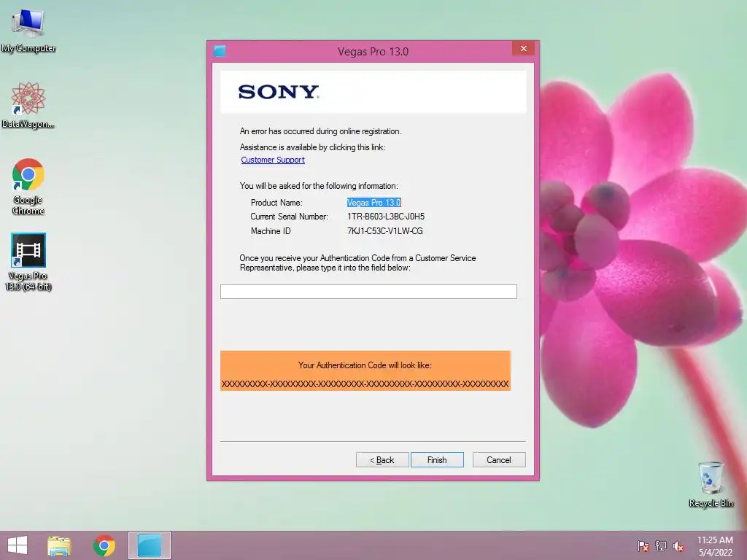This screenshot has height=560, width=747.
Task: Click the SONY logo banner
Action: point(373,92)
